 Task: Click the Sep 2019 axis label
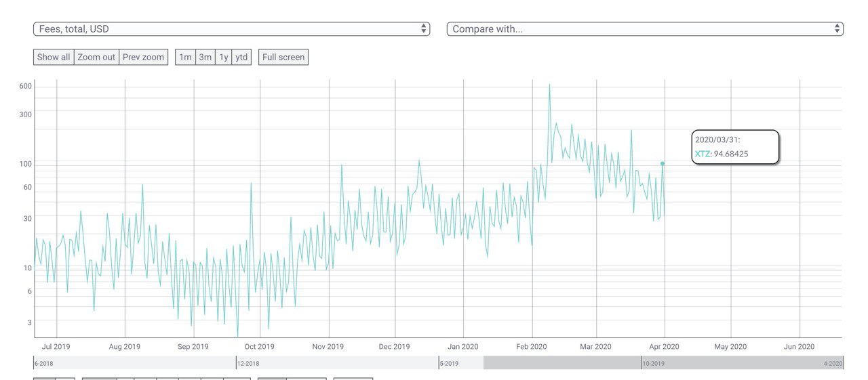pos(193,347)
